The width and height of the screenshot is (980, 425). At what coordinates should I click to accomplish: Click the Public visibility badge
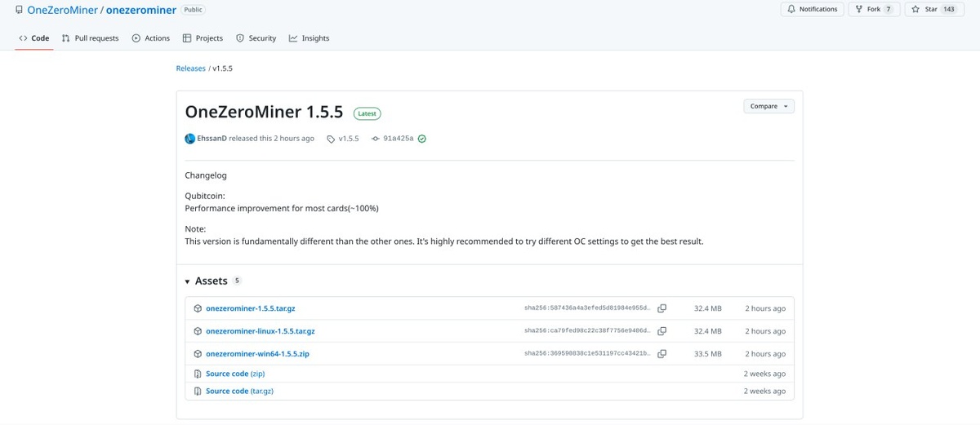click(193, 10)
